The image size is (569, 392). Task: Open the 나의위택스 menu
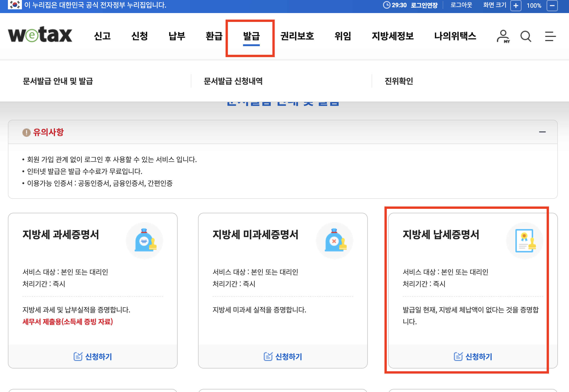pos(455,36)
